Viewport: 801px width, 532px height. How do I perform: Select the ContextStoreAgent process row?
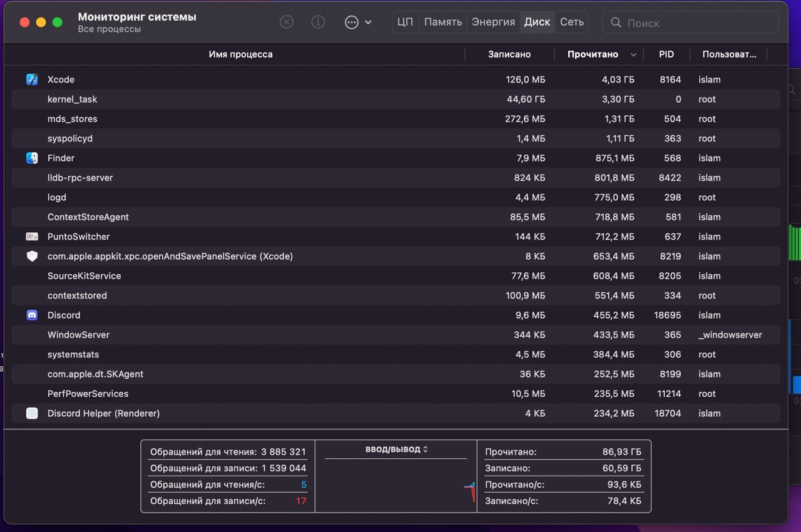tap(395, 217)
